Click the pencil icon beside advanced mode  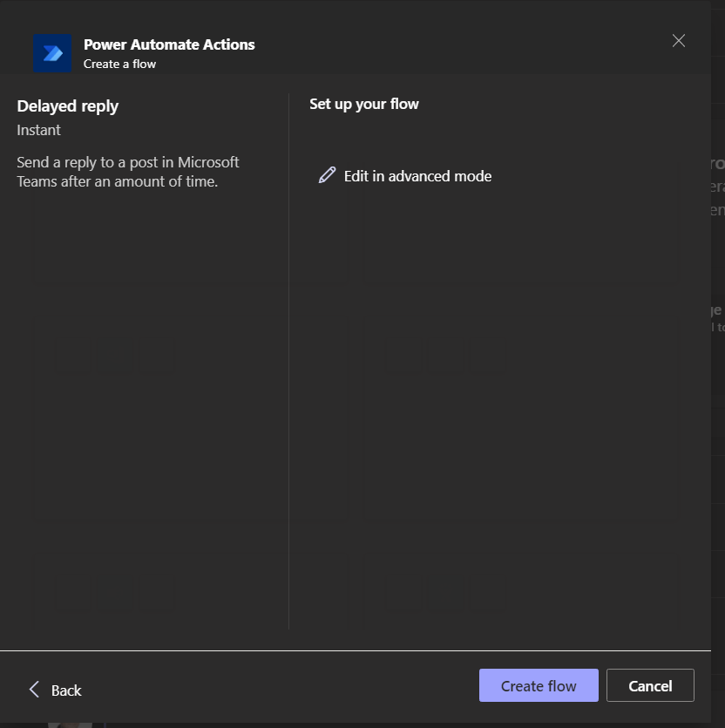coord(327,175)
